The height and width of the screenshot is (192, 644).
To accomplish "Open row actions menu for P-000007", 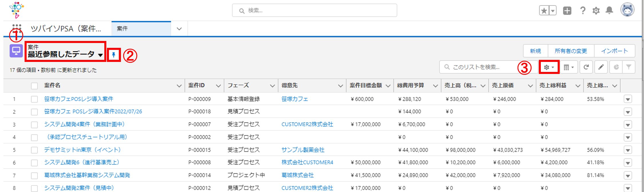I will coord(628,125).
